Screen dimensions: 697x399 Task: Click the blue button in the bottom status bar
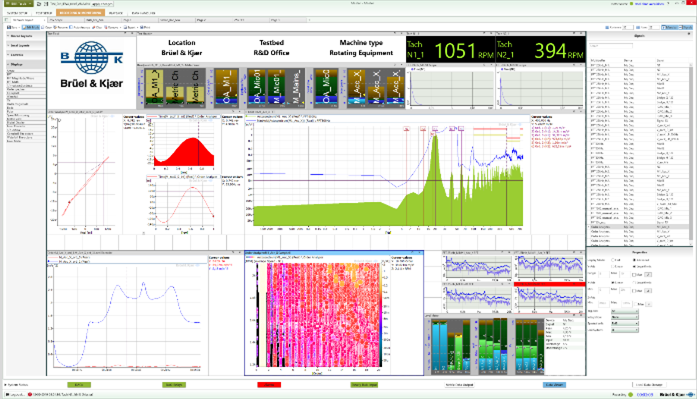(x=554, y=385)
